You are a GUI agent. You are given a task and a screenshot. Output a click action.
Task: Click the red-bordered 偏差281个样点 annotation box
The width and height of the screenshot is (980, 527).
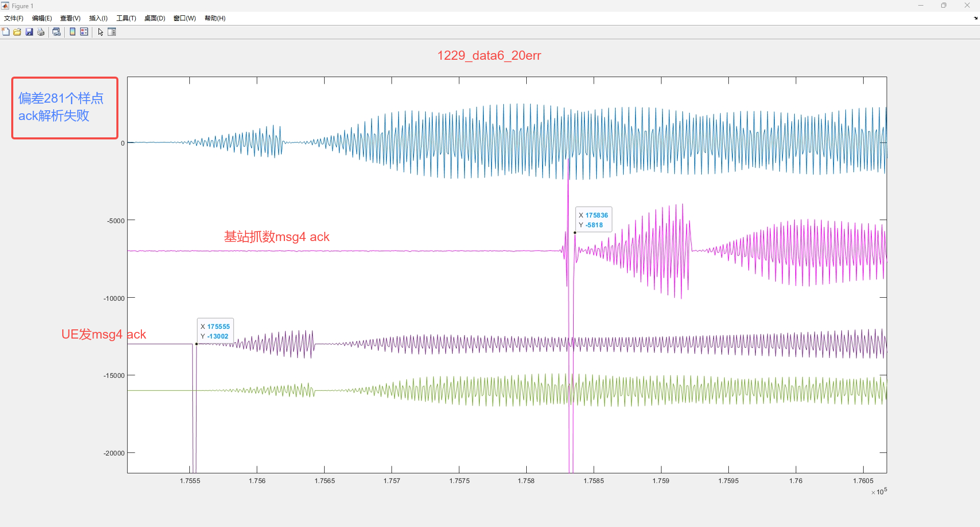pyautogui.click(x=65, y=108)
